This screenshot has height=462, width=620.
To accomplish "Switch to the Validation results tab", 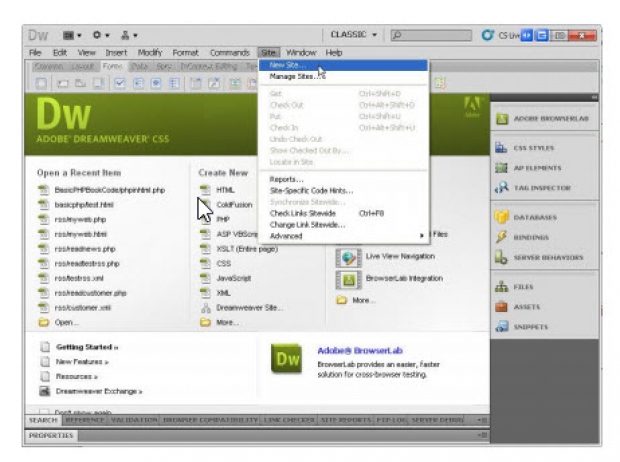I will point(134,420).
